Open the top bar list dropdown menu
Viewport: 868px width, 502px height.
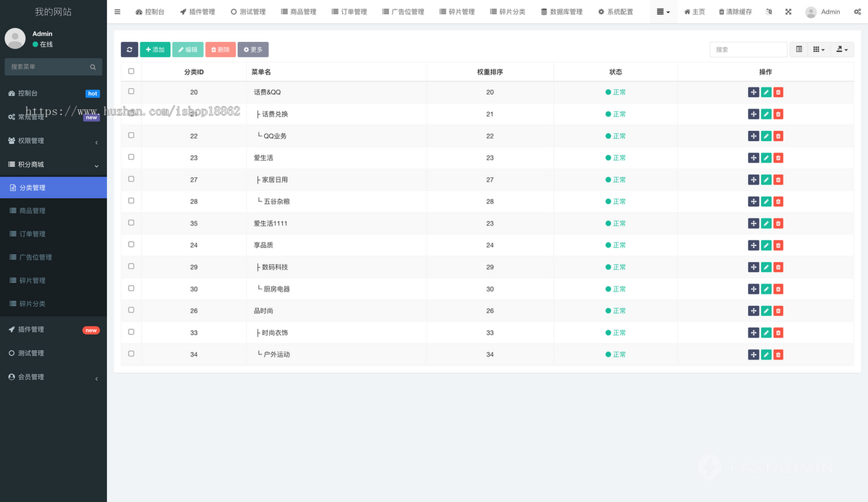(663, 12)
